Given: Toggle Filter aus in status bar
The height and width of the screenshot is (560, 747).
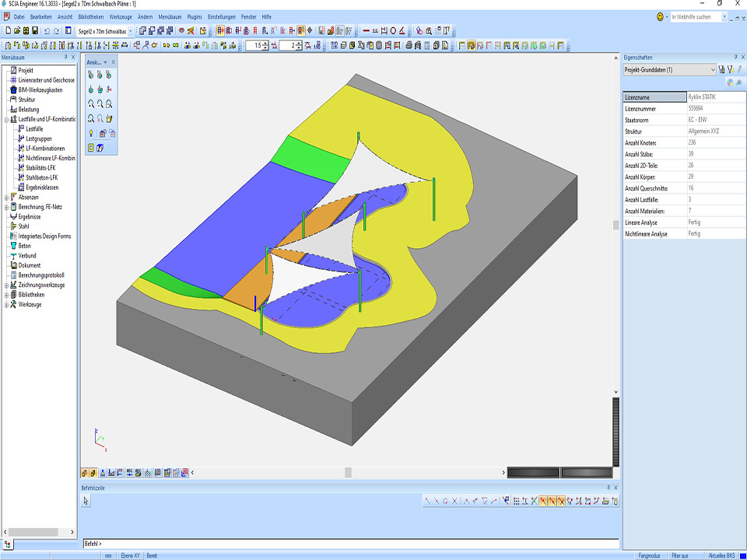Looking at the screenshot, I should (x=680, y=555).
